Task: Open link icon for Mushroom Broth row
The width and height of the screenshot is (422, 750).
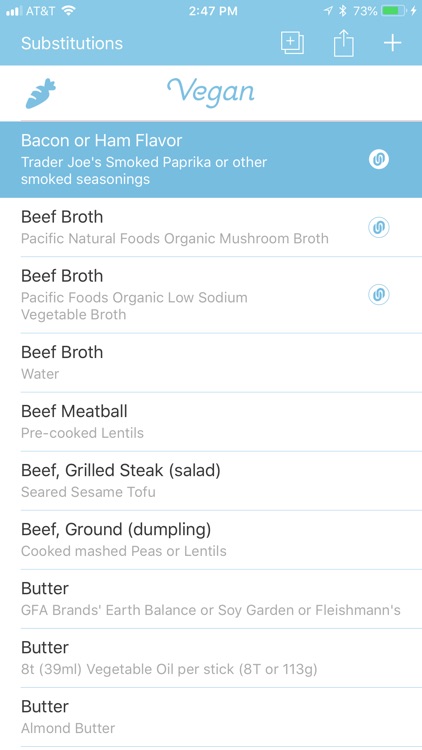Action: [x=378, y=227]
